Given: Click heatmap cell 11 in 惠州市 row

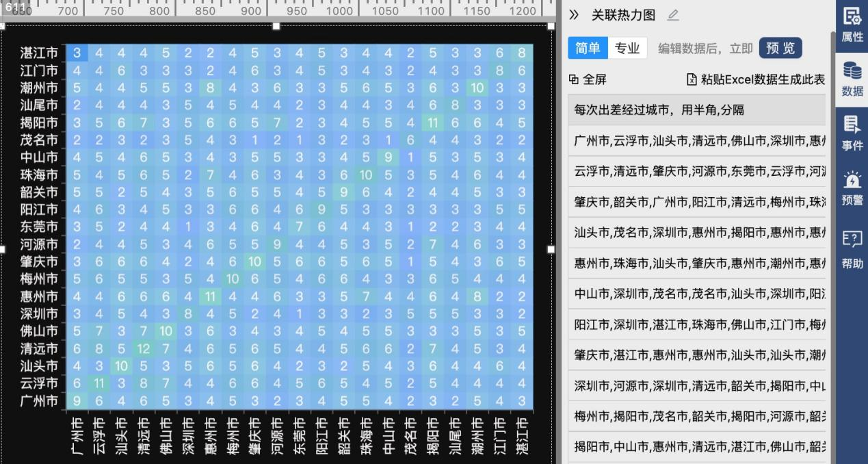Looking at the screenshot, I should pos(210,296).
